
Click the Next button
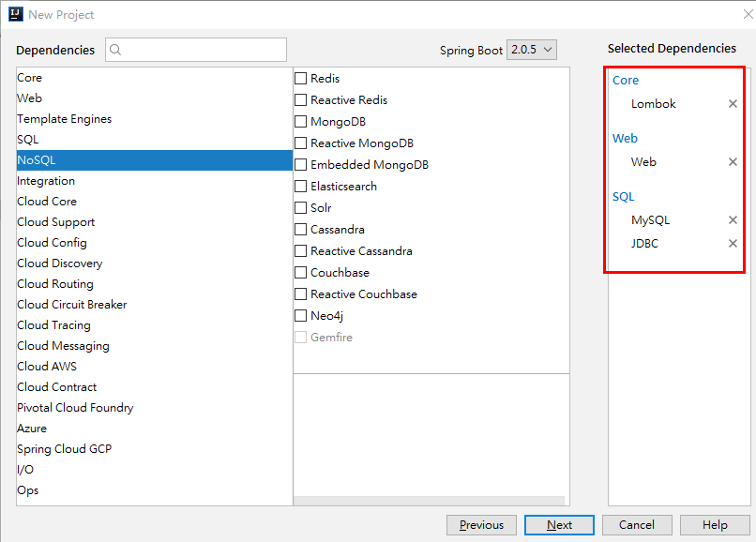click(559, 525)
